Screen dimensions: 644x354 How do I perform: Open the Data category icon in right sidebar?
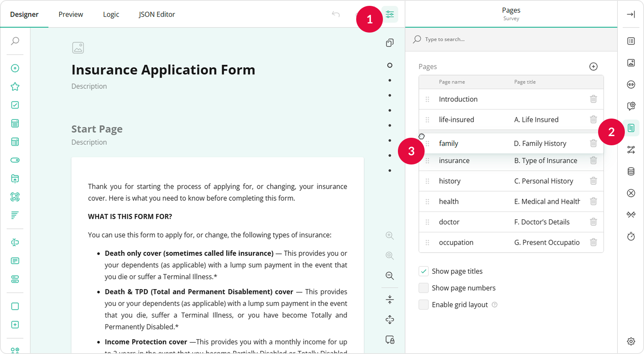[631, 171]
